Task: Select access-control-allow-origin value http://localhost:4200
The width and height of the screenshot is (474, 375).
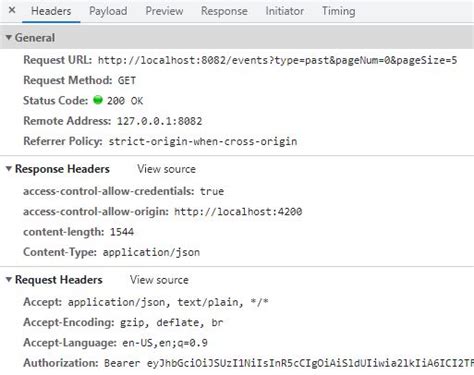Action: (x=238, y=212)
